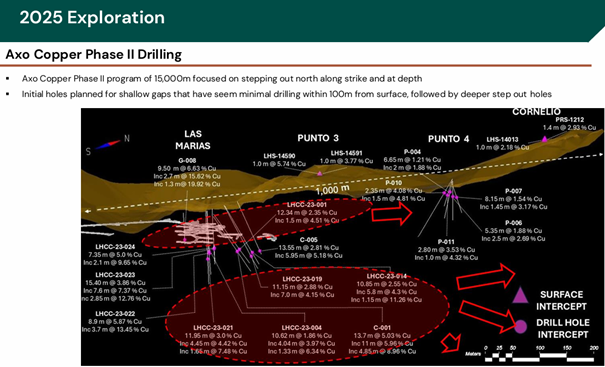Click the 2025 Exploration slide title

coord(92,18)
